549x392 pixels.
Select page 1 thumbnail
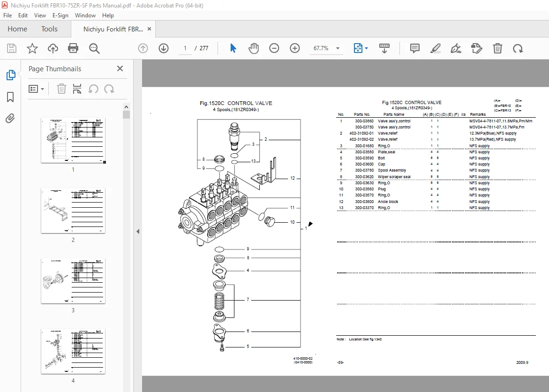(73, 141)
